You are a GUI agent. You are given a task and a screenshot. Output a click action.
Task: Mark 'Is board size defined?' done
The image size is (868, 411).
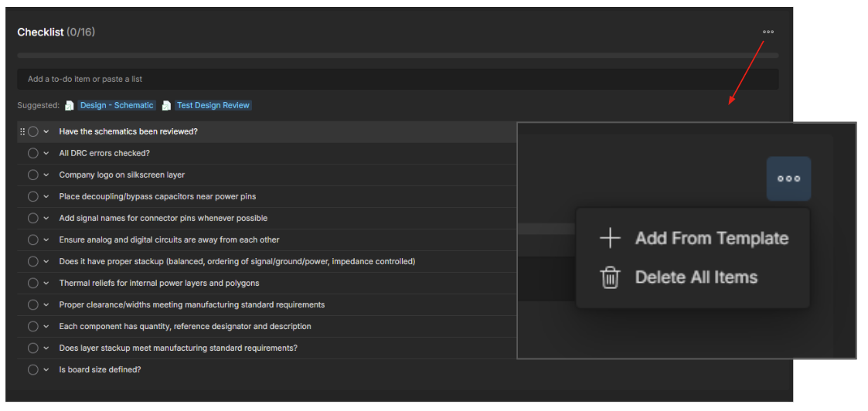coord(33,369)
